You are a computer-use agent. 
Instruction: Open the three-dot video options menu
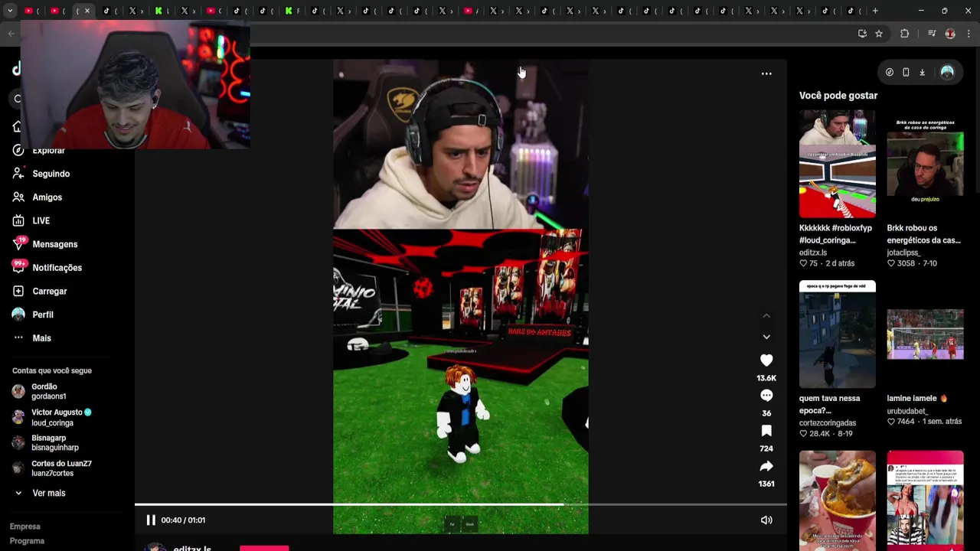[766, 73]
